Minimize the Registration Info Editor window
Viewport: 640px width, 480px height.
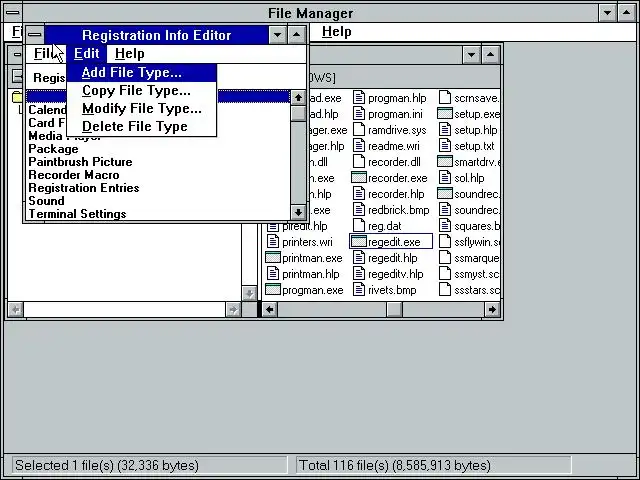[278, 35]
